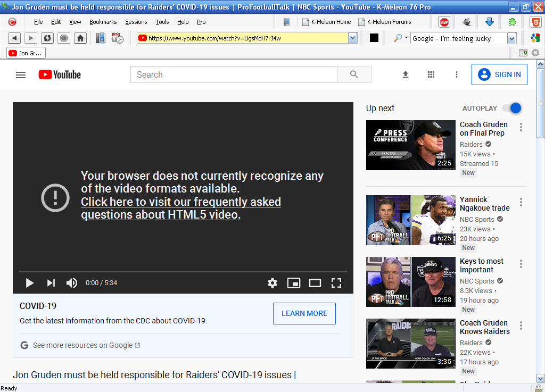Go back with the Back arrow button
This screenshot has height=392, width=545.
coord(14,38)
